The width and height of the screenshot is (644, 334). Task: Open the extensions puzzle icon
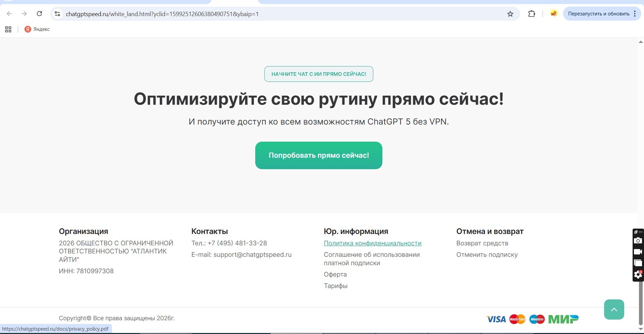coord(532,14)
